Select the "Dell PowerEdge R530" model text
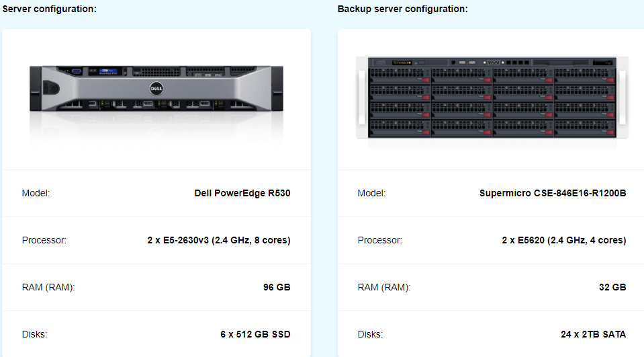The image size is (644, 357). 242,193
